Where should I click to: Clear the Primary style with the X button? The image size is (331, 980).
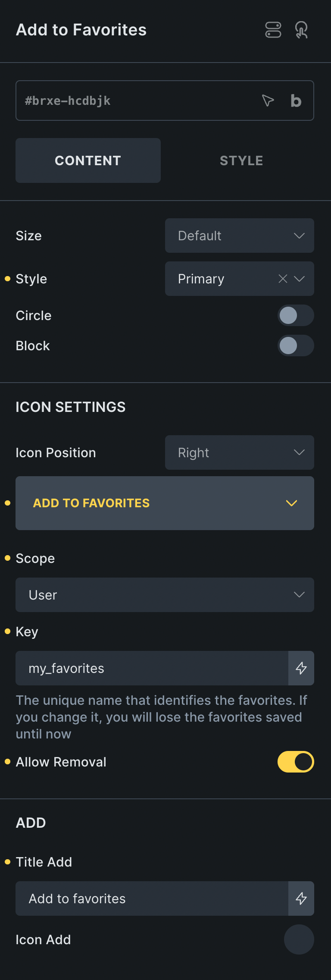tap(283, 279)
